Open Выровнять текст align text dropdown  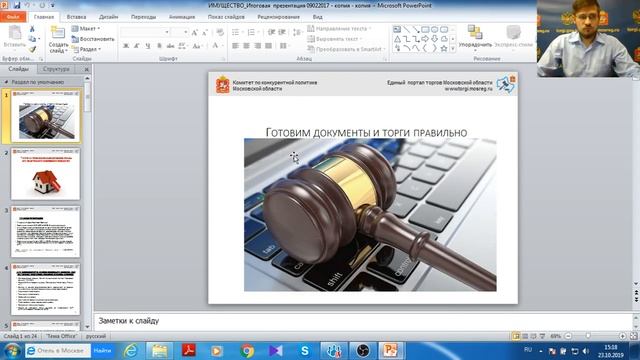[x=335, y=39]
